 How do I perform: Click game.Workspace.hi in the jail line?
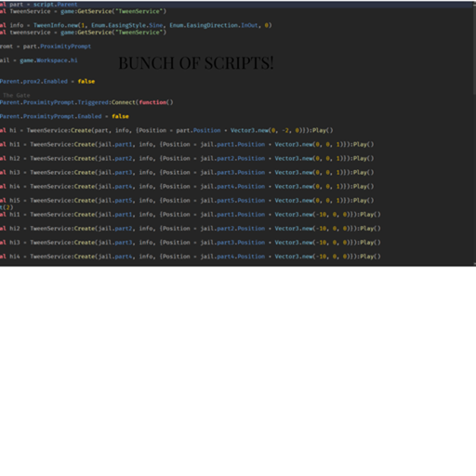click(48, 60)
